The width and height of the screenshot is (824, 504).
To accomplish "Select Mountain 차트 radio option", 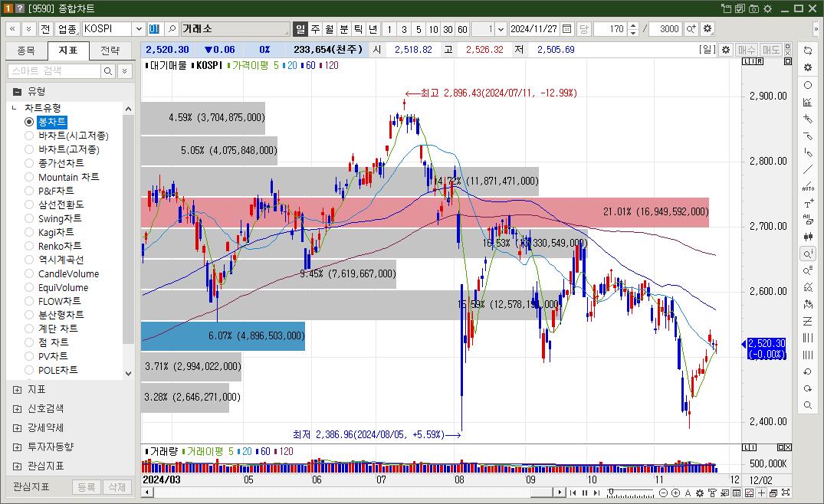I will coord(29,177).
